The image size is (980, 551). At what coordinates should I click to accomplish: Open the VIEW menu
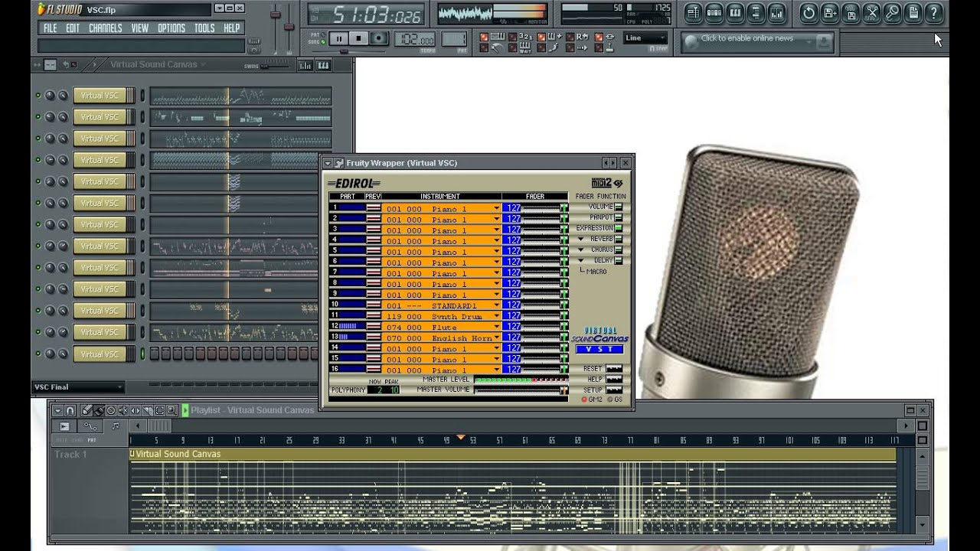[x=139, y=28]
